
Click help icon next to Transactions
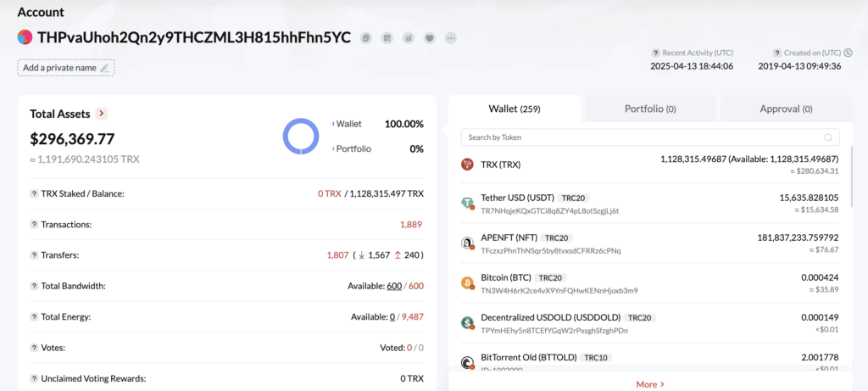(x=34, y=225)
